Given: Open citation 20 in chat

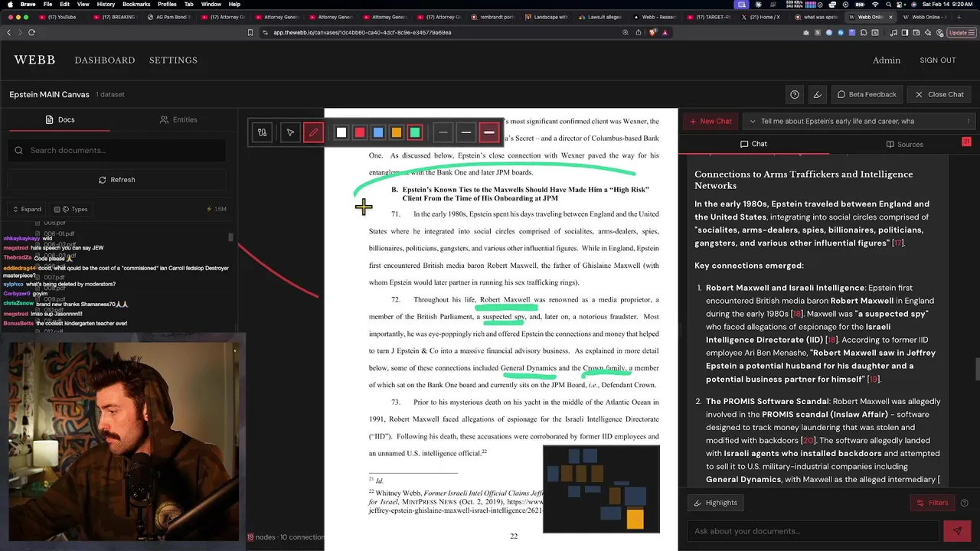Looking at the screenshot, I should click(x=808, y=440).
